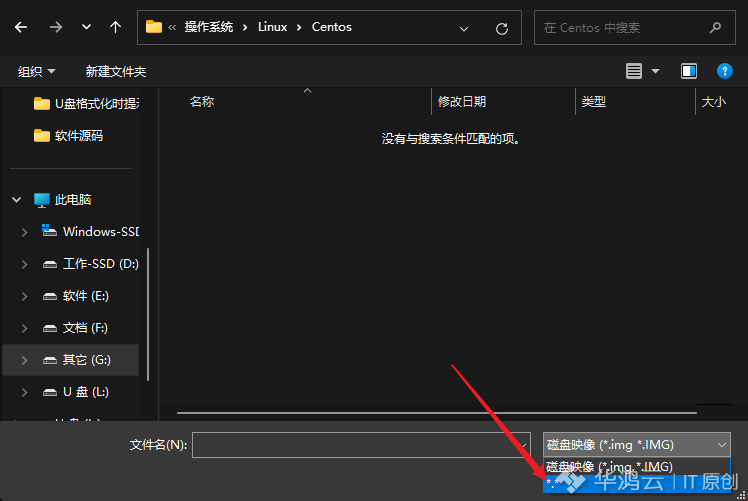Viewport: 748px width, 501px height.
Task: Open the 软件源码 folder in sidebar
Action: pyautogui.click(x=68, y=136)
